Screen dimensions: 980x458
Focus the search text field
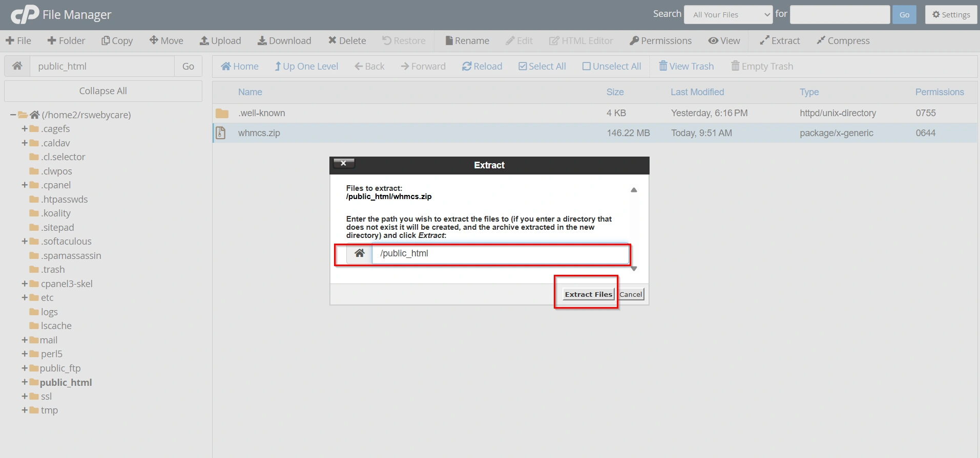click(x=840, y=14)
